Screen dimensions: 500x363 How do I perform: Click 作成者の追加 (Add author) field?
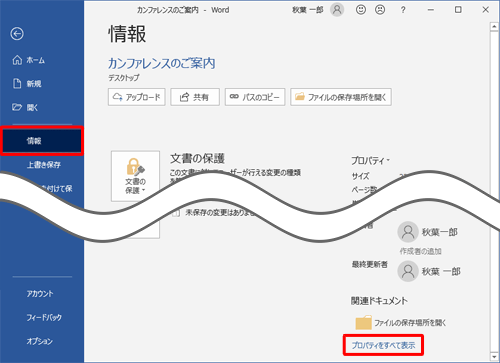(x=421, y=251)
